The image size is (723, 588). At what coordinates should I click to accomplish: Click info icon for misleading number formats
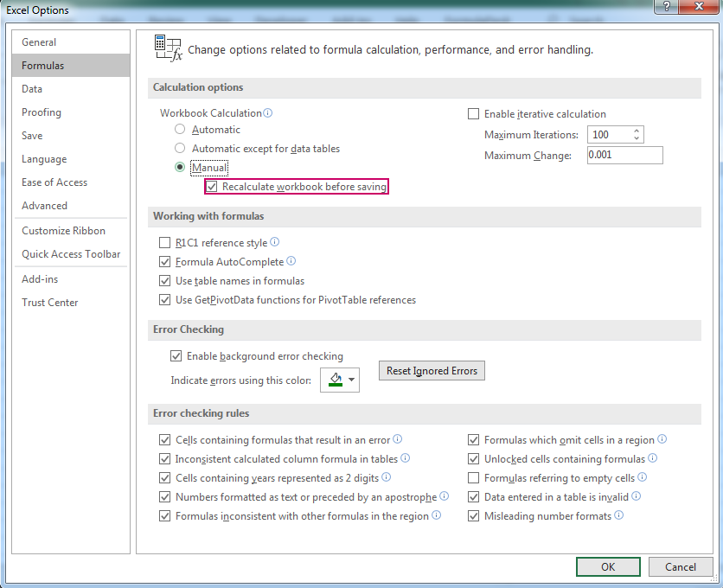(x=619, y=515)
